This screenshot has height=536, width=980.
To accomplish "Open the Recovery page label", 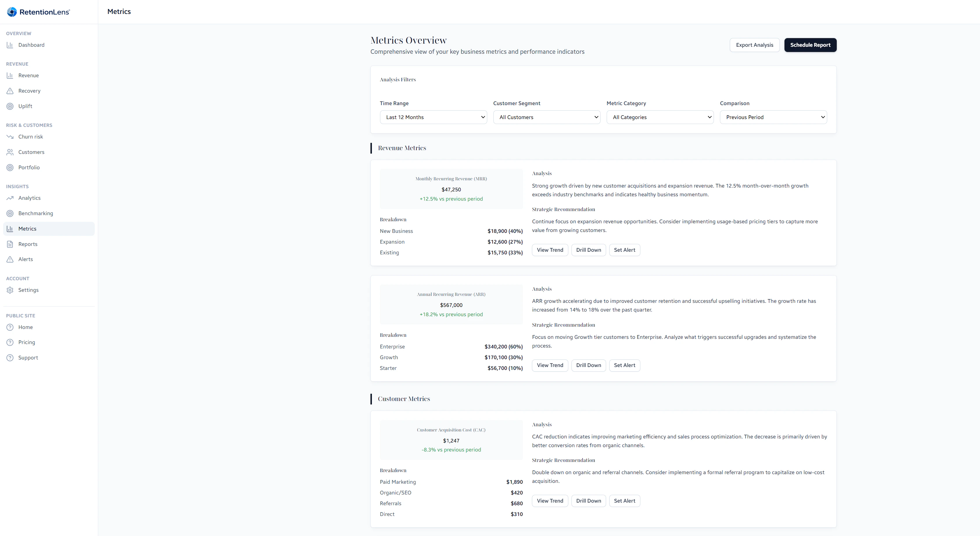I will click(29, 91).
